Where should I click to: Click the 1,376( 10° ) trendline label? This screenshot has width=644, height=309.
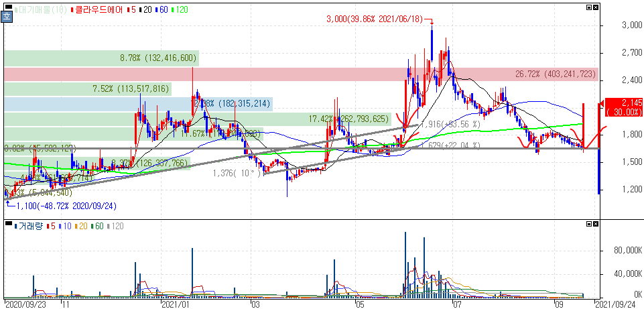238,174
